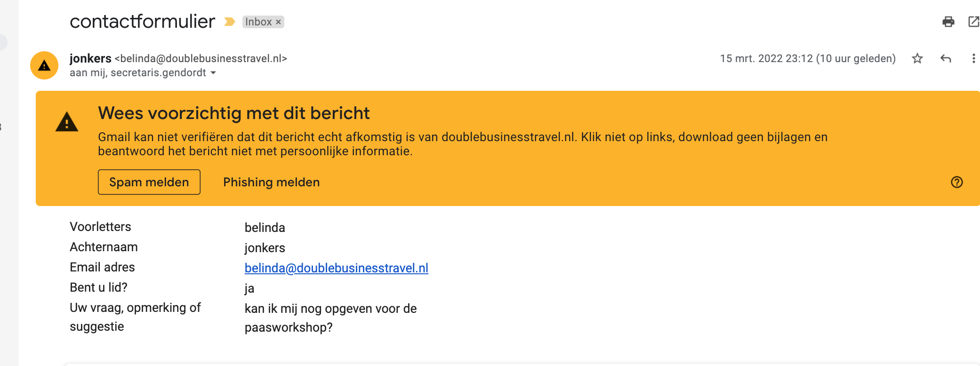
Task: Open the message in a new window
Action: (973, 22)
